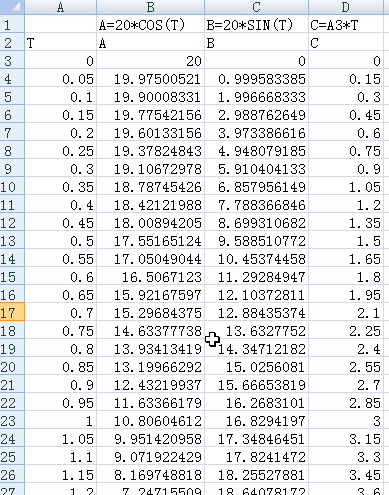
Task: Select cell containing 18.25527881
Action: pyautogui.click(x=256, y=474)
